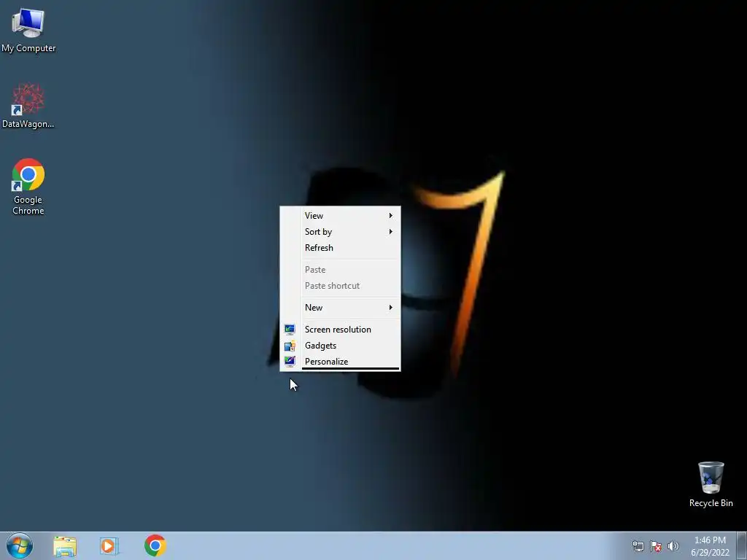The image size is (747, 560).
Task: Click the Gadgets menu icon
Action: point(290,346)
